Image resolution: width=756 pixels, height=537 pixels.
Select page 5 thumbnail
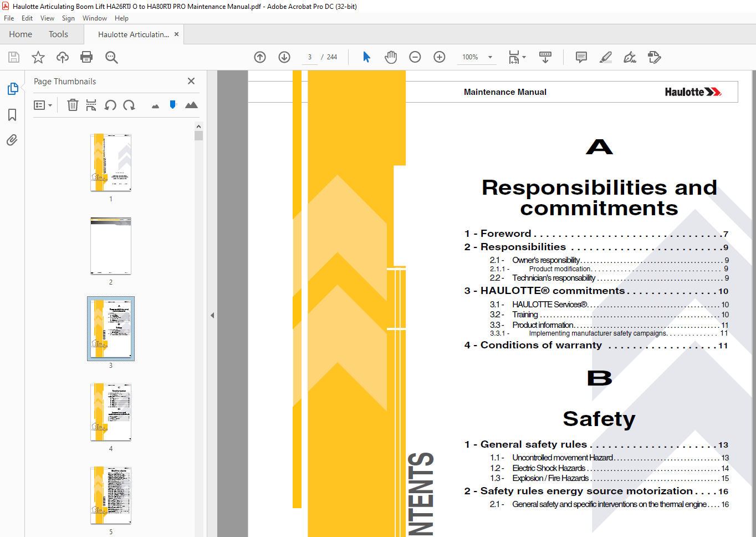point(111,495)
